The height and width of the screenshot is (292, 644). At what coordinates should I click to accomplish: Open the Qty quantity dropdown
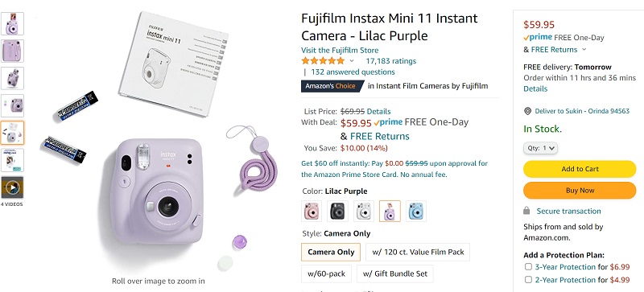(540, 148)
